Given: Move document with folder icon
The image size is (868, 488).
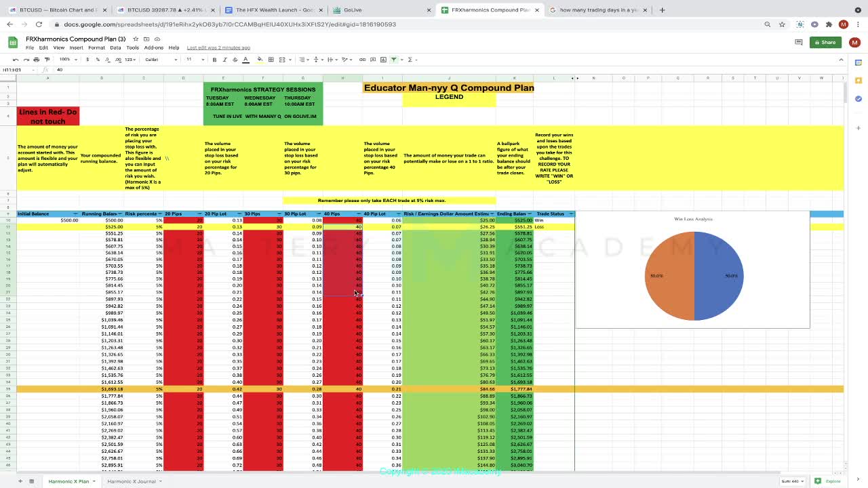Looking at the screenshot, I should [147, 39].
